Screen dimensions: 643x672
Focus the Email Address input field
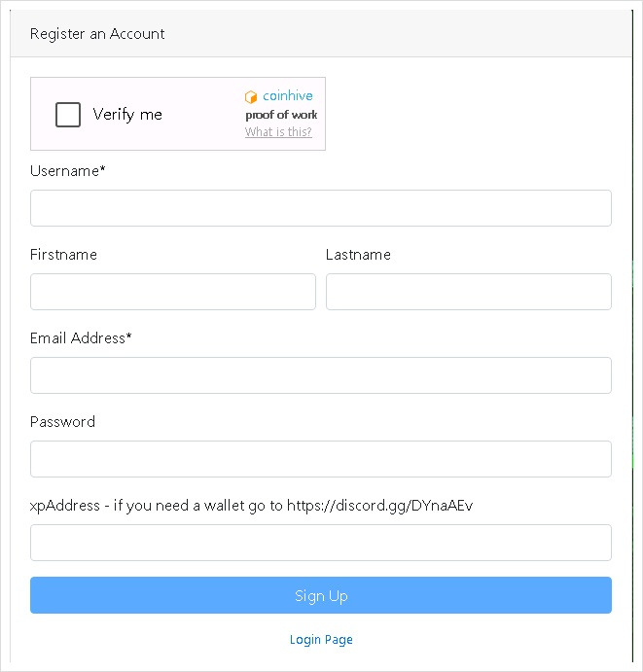click(321, 375)
